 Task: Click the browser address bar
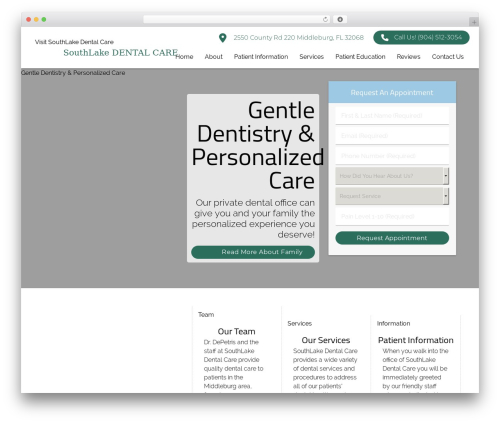tap(237, 20)
